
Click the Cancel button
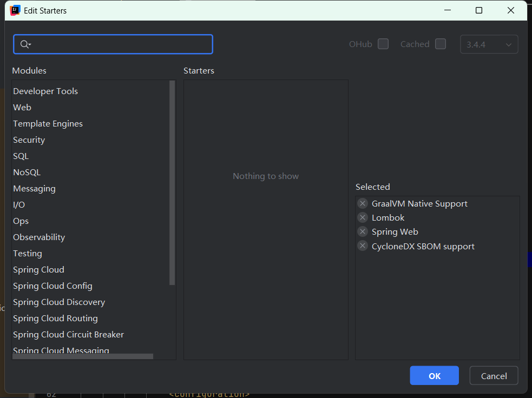[x=494, y=376]
